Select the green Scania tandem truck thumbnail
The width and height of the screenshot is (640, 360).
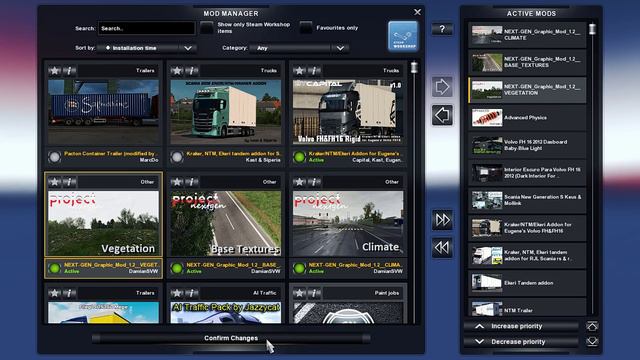click(x=226, y=112)
